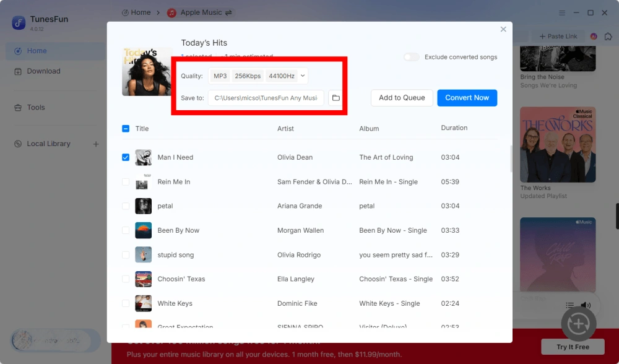The image size is (619, 364).
Task: Click stupid song album thumbnail
Action: coord(144,254)
